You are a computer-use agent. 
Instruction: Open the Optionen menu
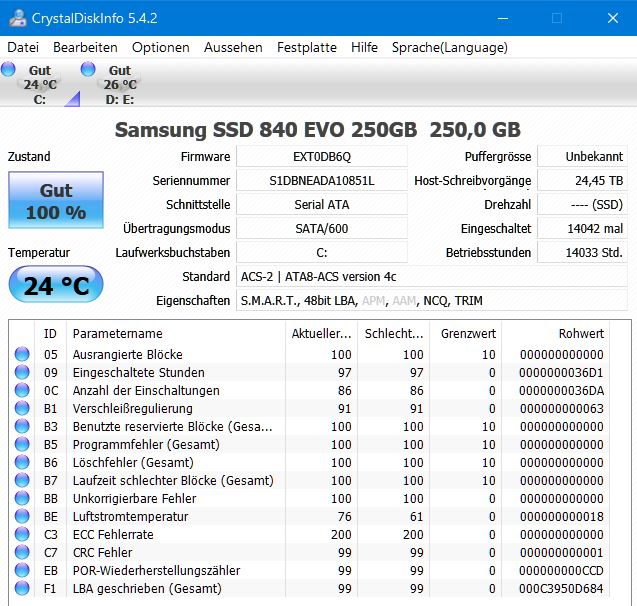point(160,48)
